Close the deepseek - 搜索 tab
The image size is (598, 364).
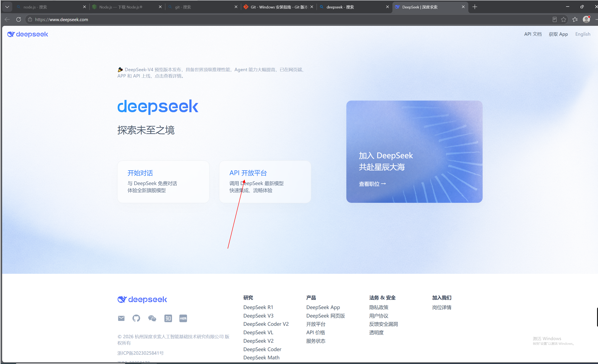point(388,7)
